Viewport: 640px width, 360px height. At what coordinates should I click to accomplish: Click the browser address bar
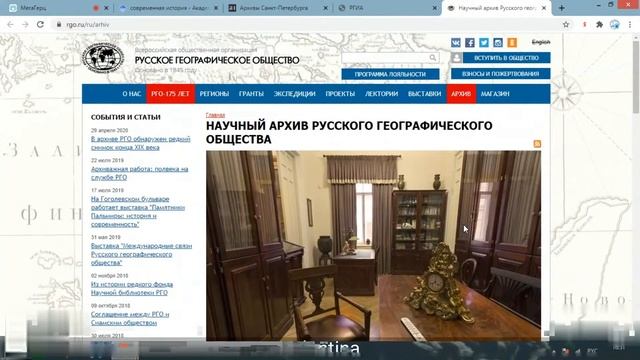coord(306,24)
